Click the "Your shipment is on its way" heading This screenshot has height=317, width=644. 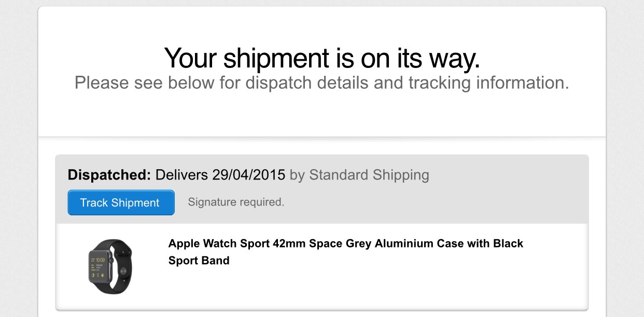click(322, 58)
